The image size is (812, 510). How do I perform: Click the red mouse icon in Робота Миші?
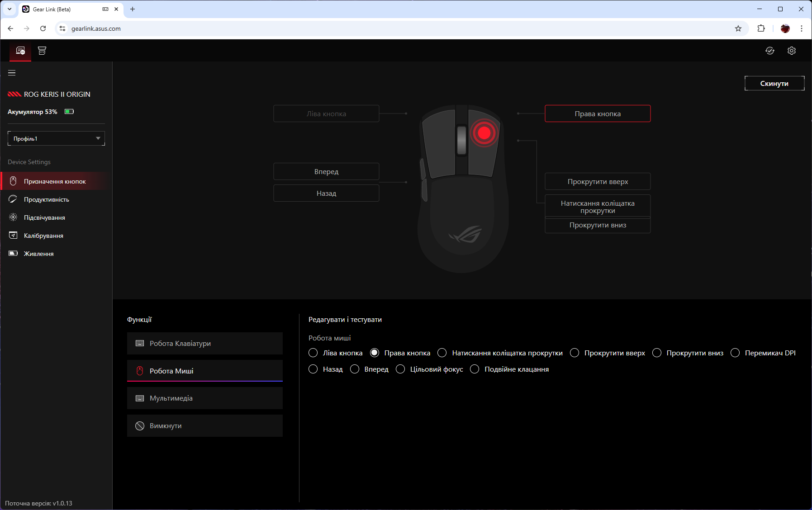tap(140, 371)
